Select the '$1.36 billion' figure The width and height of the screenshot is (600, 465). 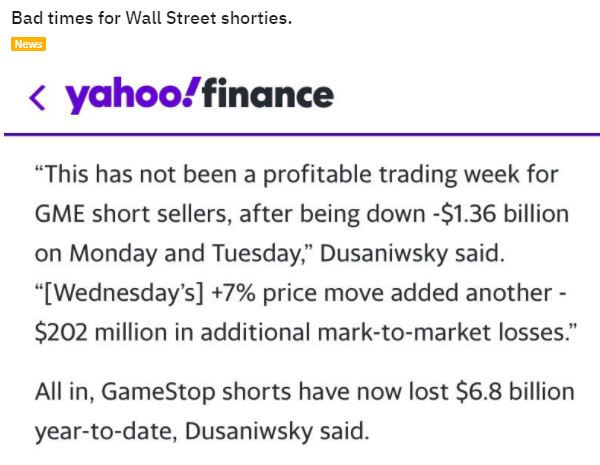tap(505, 214)
